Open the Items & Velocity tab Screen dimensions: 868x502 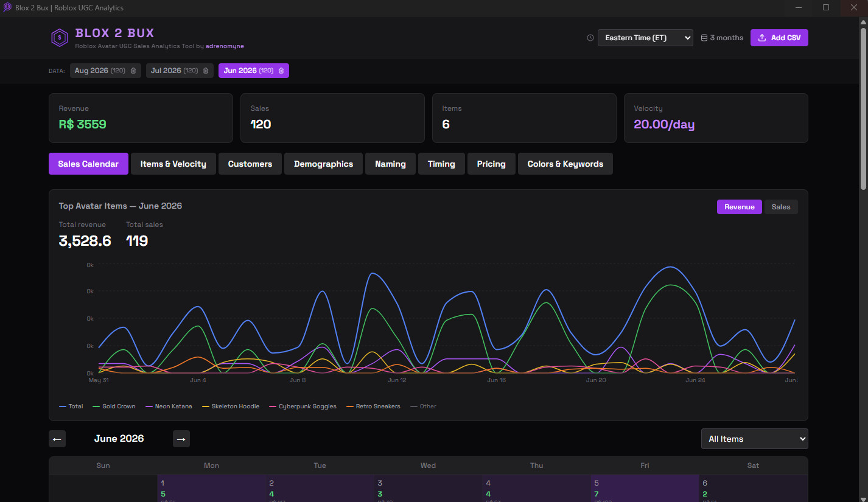173,164
